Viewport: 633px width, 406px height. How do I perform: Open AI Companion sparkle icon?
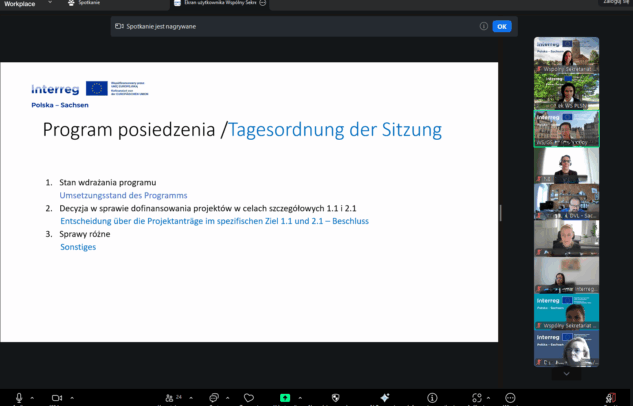pyautogui.click(x=385, y=398)
